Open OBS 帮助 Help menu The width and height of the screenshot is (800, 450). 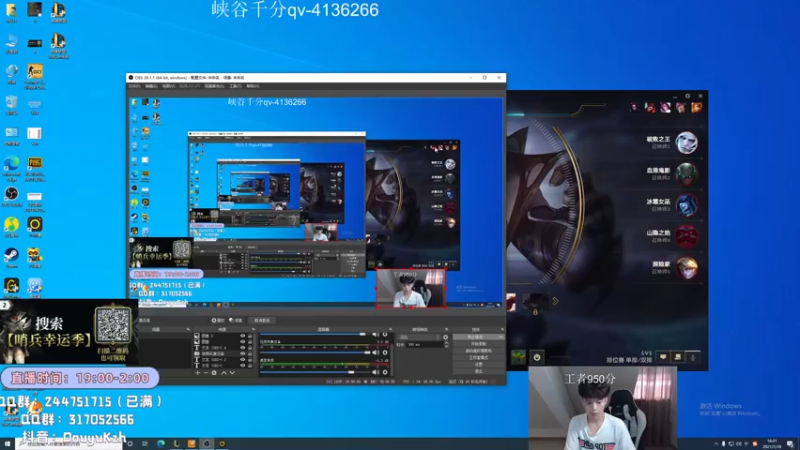pyautogui.click(x=253, y=86)
